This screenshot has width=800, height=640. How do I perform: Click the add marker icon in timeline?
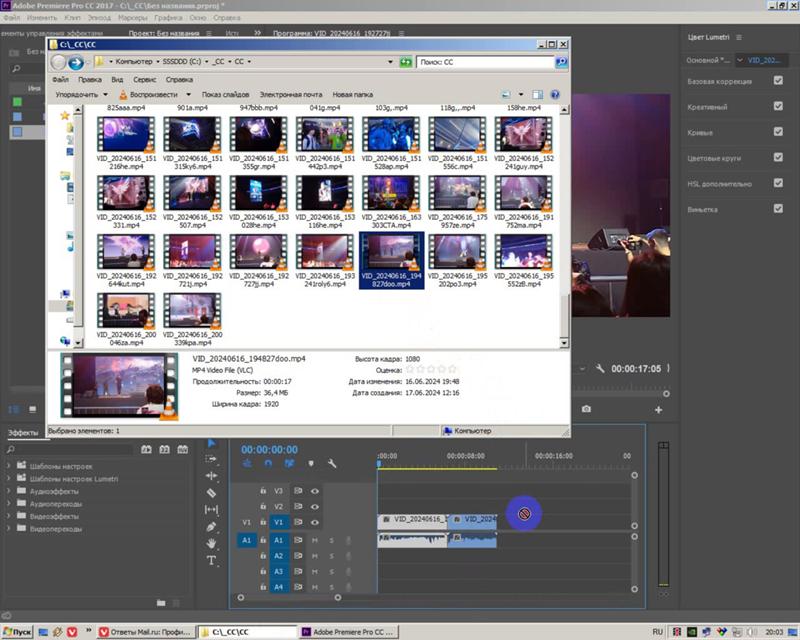point(311,464)
